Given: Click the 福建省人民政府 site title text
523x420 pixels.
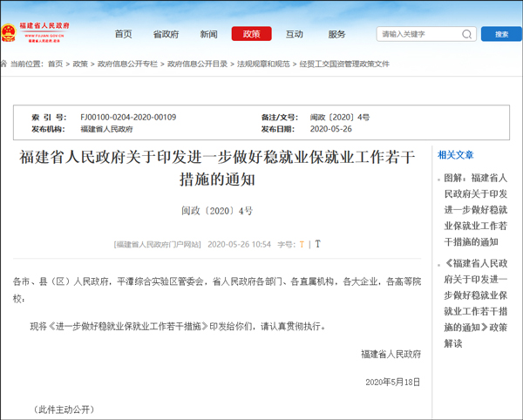Looking at the screenshot, I should pos(44,25).
